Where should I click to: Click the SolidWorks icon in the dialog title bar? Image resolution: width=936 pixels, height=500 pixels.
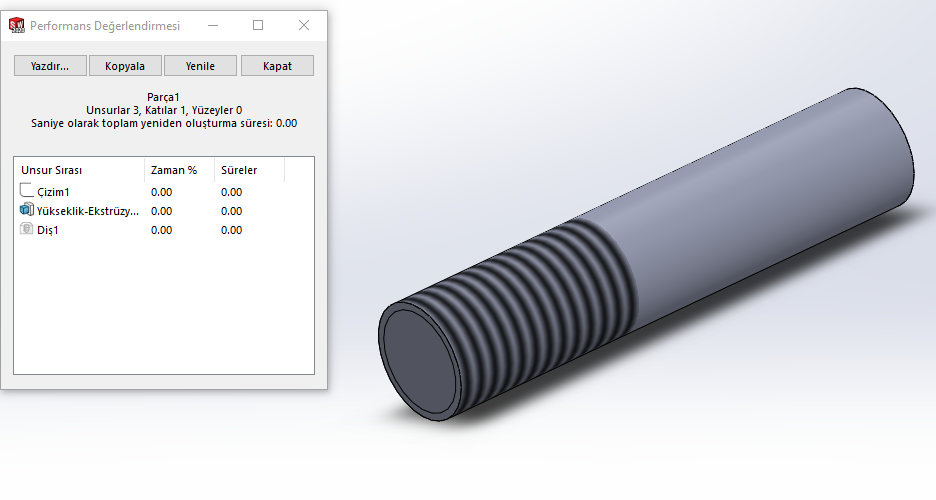click(17, 25)
